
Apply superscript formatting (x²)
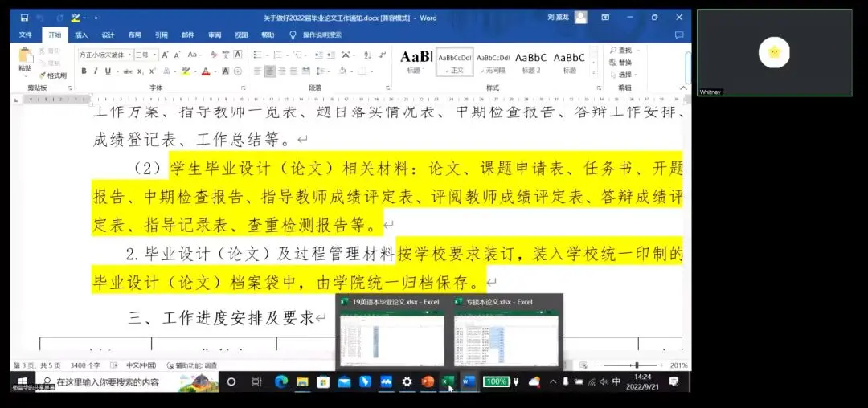152,71
